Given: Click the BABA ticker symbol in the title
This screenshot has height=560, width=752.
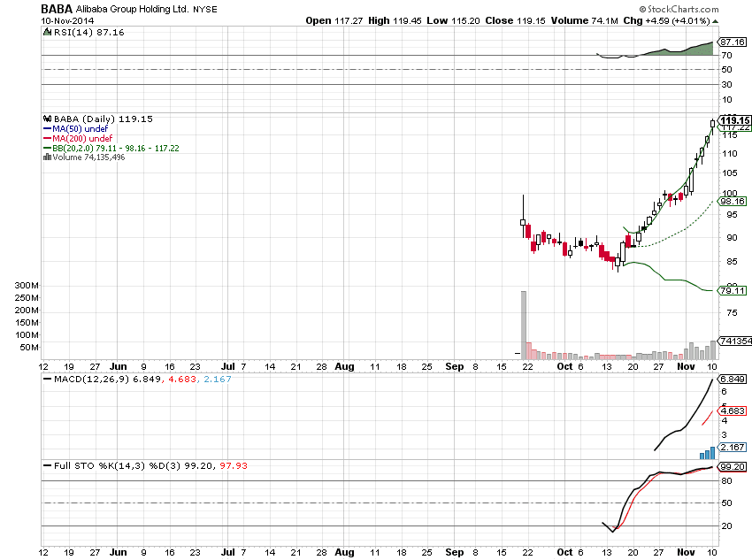Looking at the screenshot, I should [x=57, y=9].
